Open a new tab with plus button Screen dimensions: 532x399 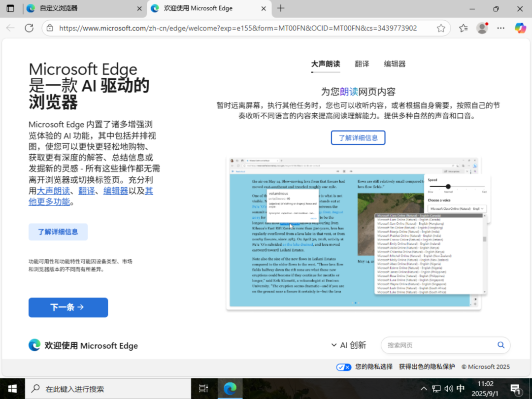[281, 8]
